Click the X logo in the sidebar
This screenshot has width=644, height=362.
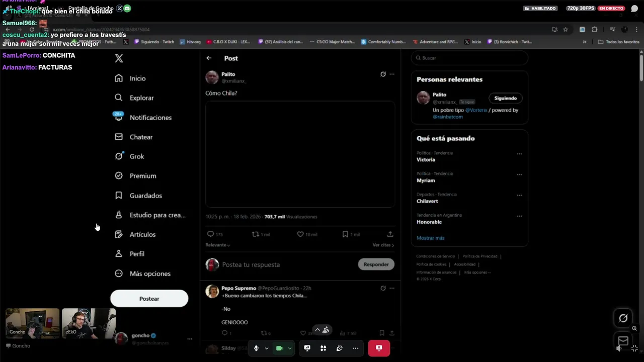[119, 58]
